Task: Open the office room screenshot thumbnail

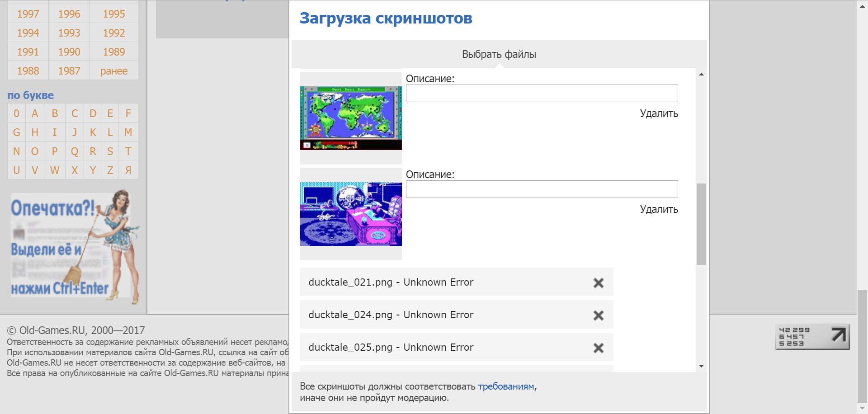Action: click(x=351, y=214)
